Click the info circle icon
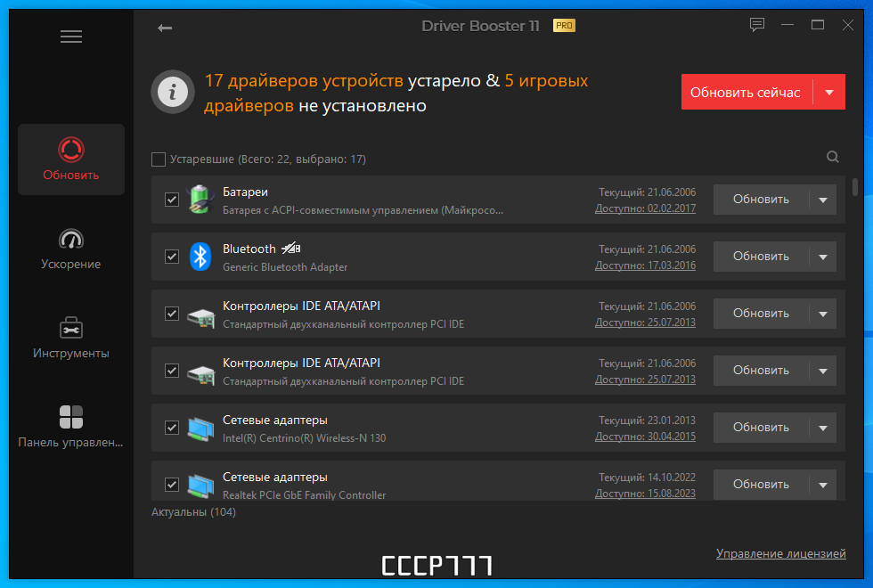This screenshot has width=873, height=588. [173, 92]
